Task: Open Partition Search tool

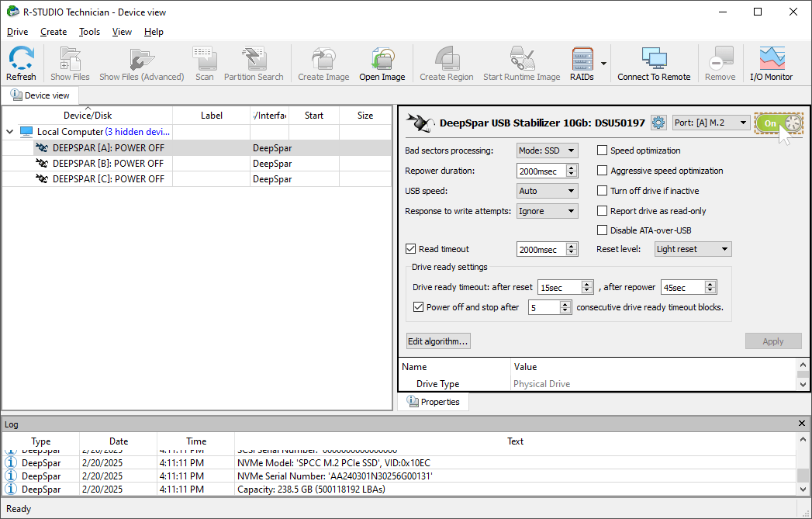Action: coord(254,63)
